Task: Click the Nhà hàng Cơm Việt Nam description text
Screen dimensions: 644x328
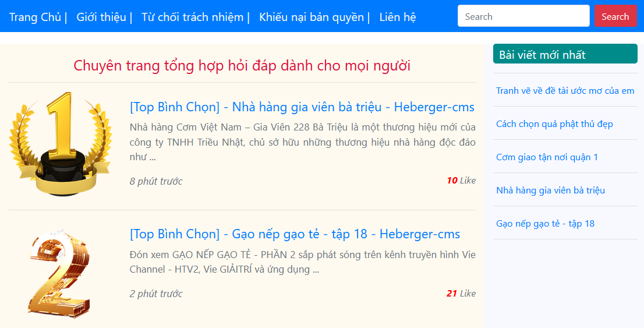Action: (303, 142)
